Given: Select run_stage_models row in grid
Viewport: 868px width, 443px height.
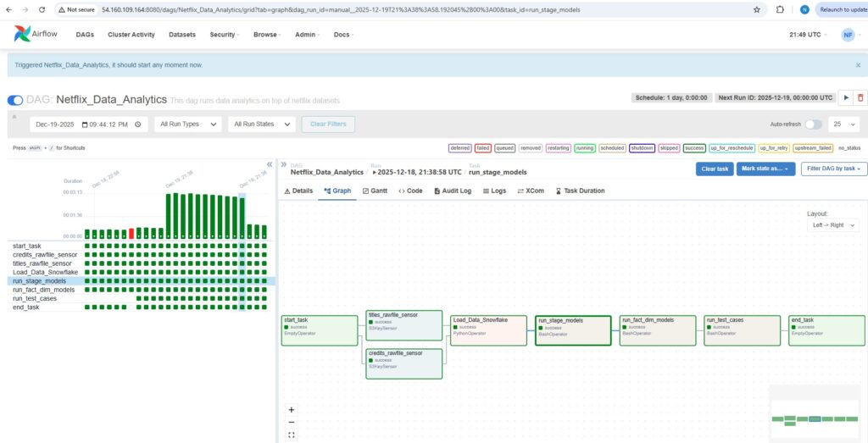Looking at the screenshot, I should click(142, 281).
